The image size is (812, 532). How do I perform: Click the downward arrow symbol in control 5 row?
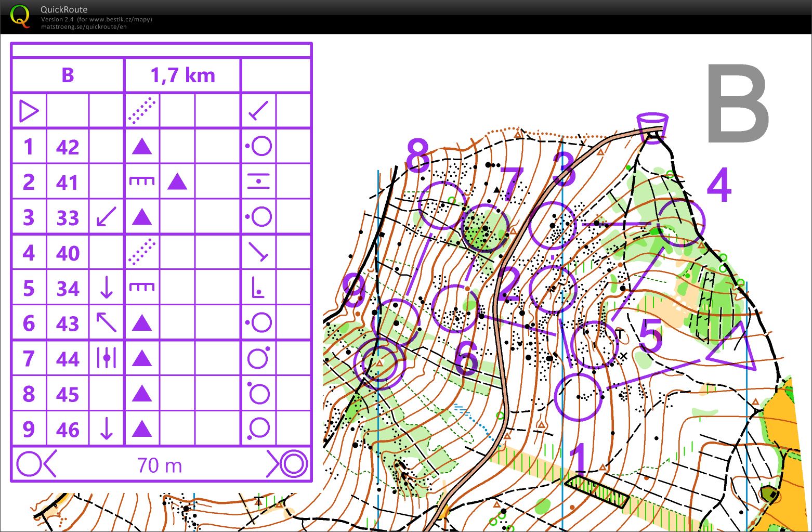[x=107, y=288]
